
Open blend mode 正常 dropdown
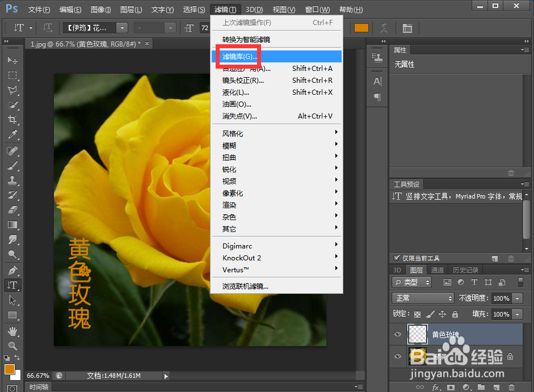click(x=423, y=298)
